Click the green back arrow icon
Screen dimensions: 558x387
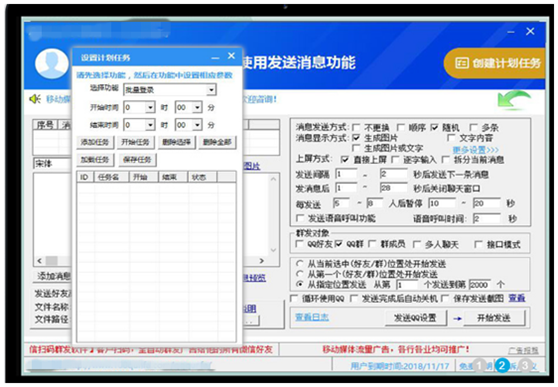[x=514, y=100]
